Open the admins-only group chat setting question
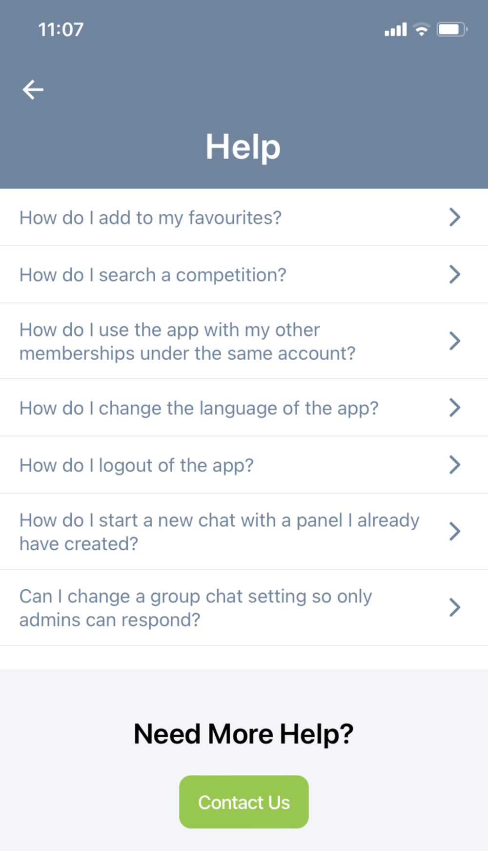This screenshot has width=488, height=868. [195, 608]
